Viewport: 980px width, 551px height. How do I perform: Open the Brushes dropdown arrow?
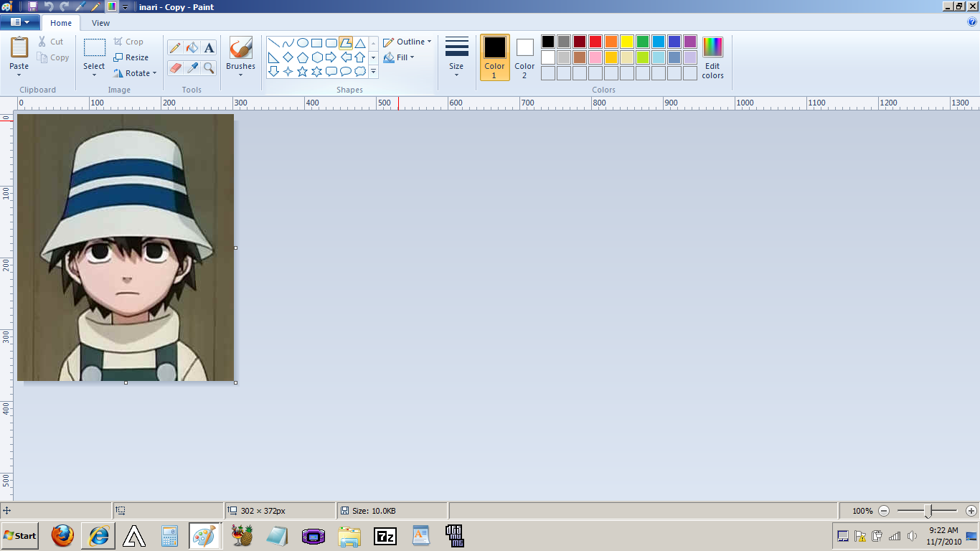point(240,75)
